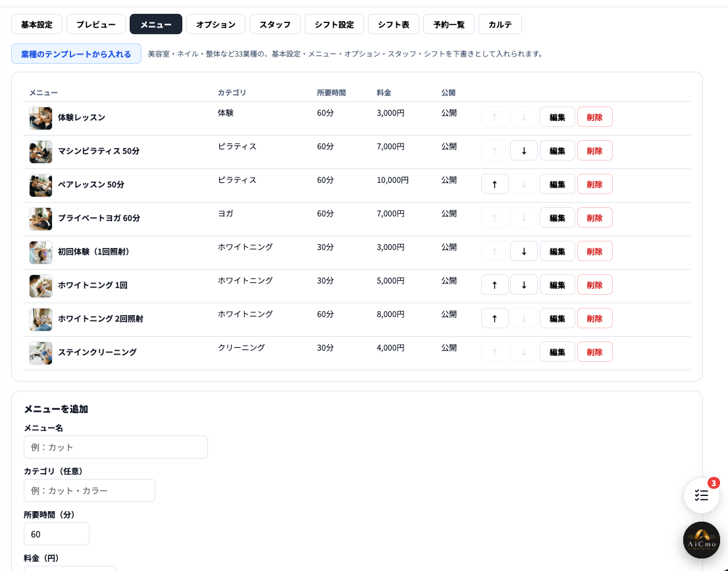Image resolution: width=728 pixels, height=571 pixels.
Task: Edit ホワイトニング 1回 entry
Action: tap(557, 285)
